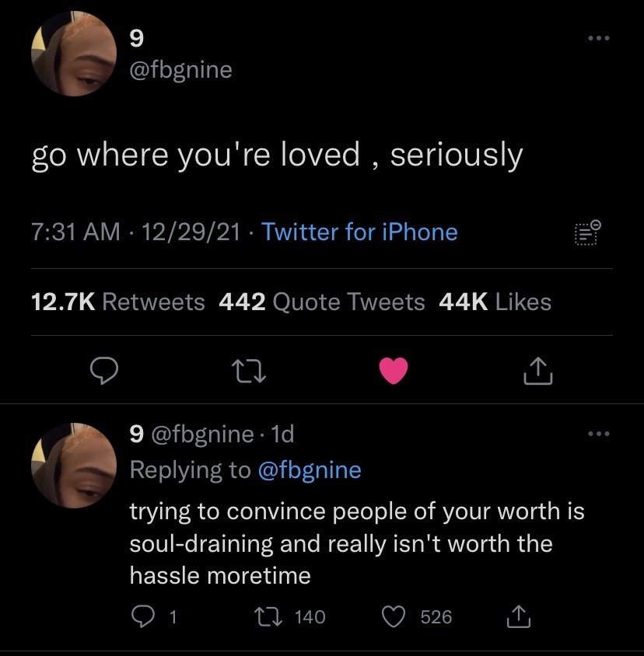The width and height of the screenshot is (644, 656).
Task: Open the tweet analytics notes icon
Action: tap(587, 232)
